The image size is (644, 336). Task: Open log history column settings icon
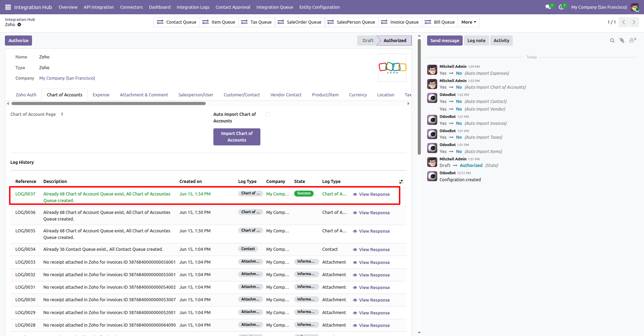401,182
